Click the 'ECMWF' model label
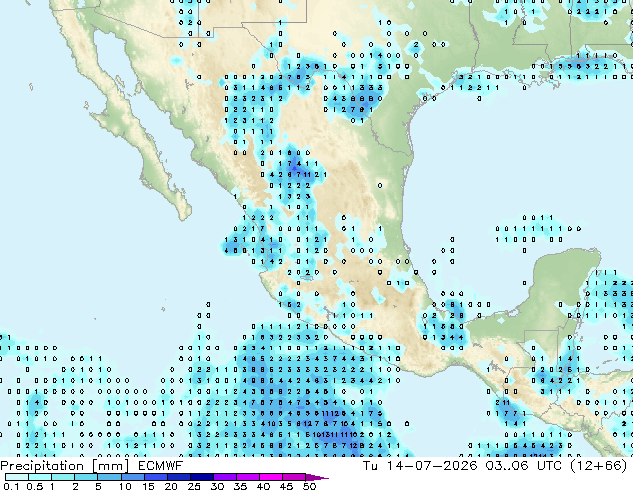Image resolution: width=634 pixels, height=490 pixels. [x=161, y=466]
